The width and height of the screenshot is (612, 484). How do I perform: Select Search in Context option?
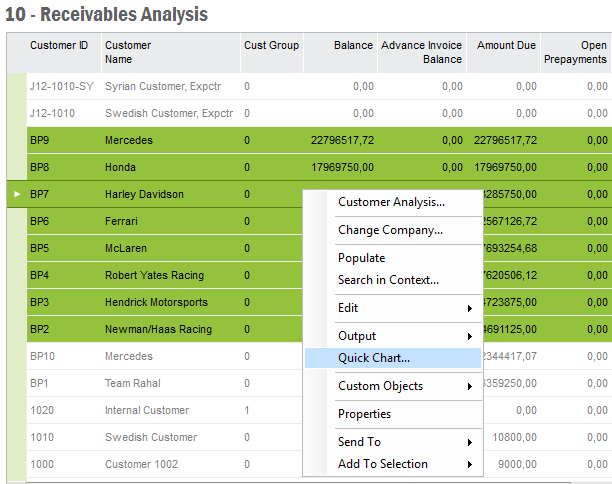388,280
